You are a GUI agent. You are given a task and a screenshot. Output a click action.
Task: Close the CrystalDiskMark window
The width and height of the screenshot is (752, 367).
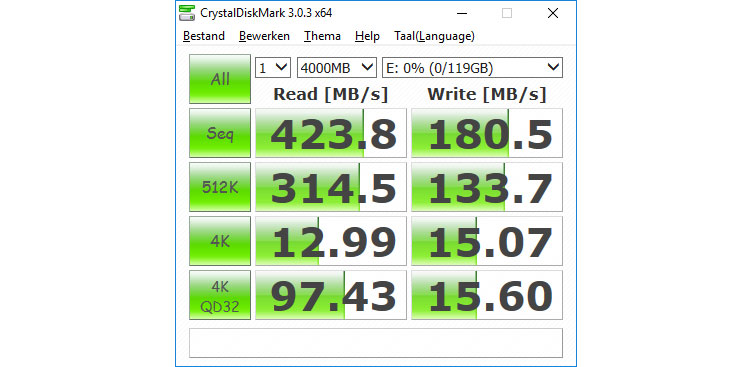tap(552, 13)
